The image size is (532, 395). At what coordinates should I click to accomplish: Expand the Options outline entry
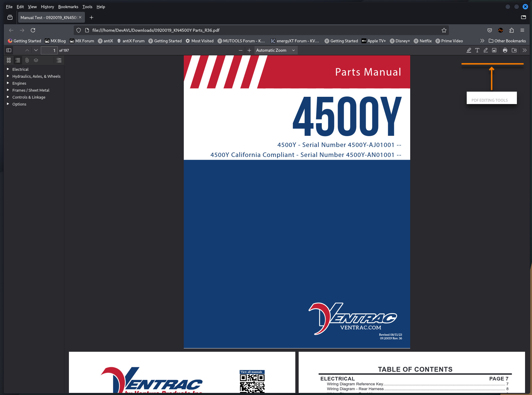(8, 104)
